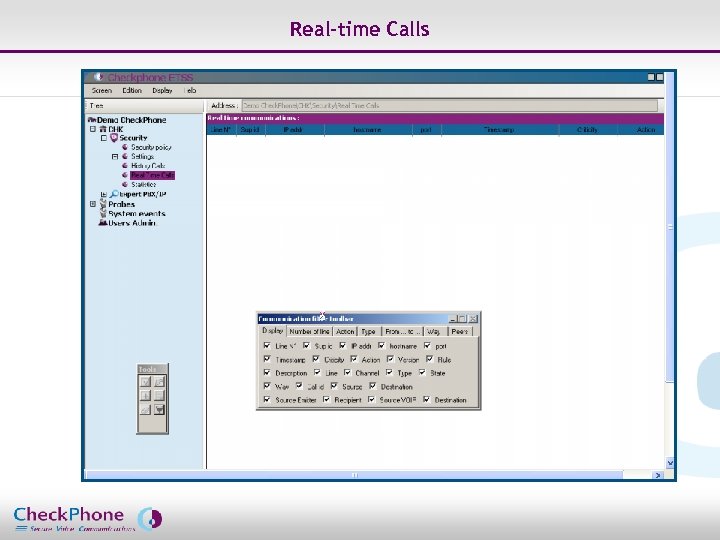Sort by the Timestamp column header

coord(500,130)
